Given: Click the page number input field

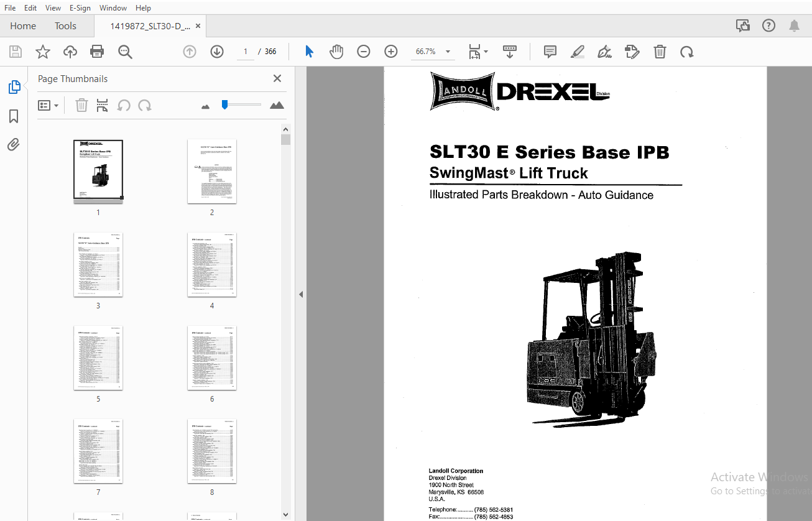Looking at the screenshot, I should 246,52.
